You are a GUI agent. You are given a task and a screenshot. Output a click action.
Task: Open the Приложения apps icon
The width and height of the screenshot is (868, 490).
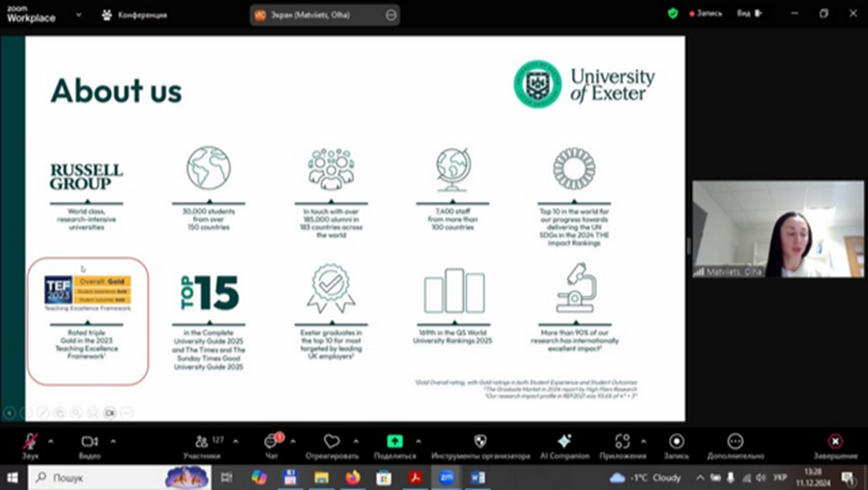622,441
